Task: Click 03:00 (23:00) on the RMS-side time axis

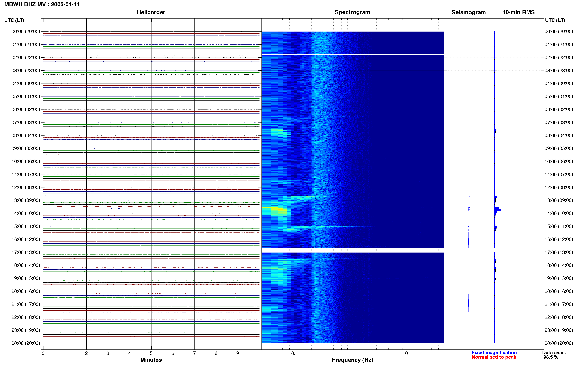Action: tap(559, 71)
